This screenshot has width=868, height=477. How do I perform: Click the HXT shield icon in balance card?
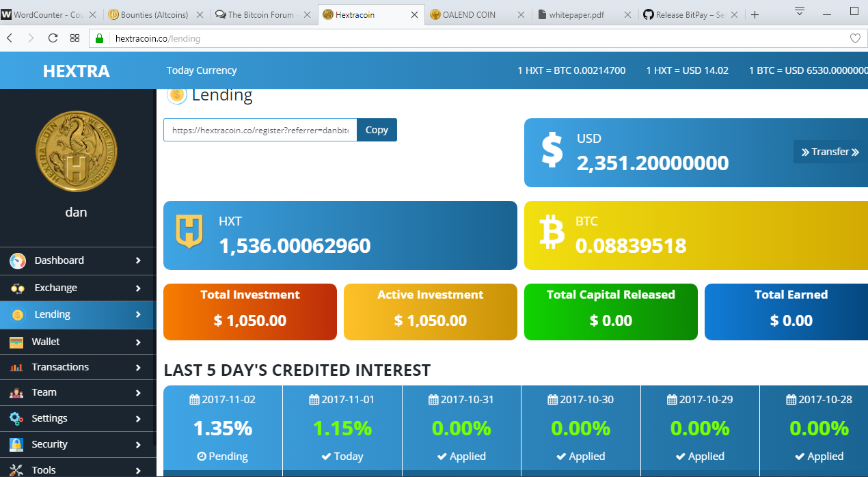click(189, 231)
